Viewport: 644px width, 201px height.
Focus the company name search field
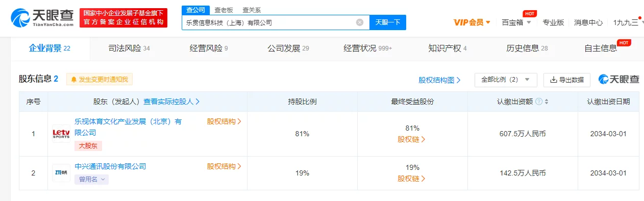point(268,22)
